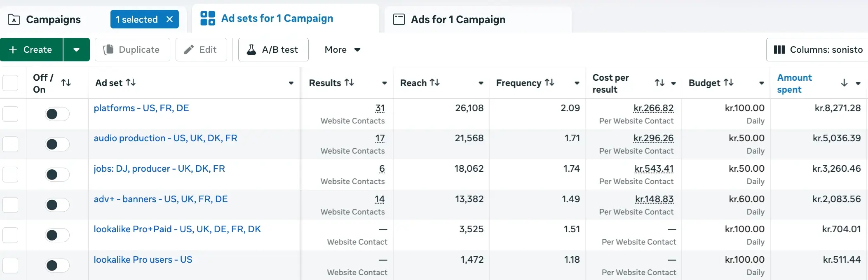Open Results column options dropdown

pos(385,83)
